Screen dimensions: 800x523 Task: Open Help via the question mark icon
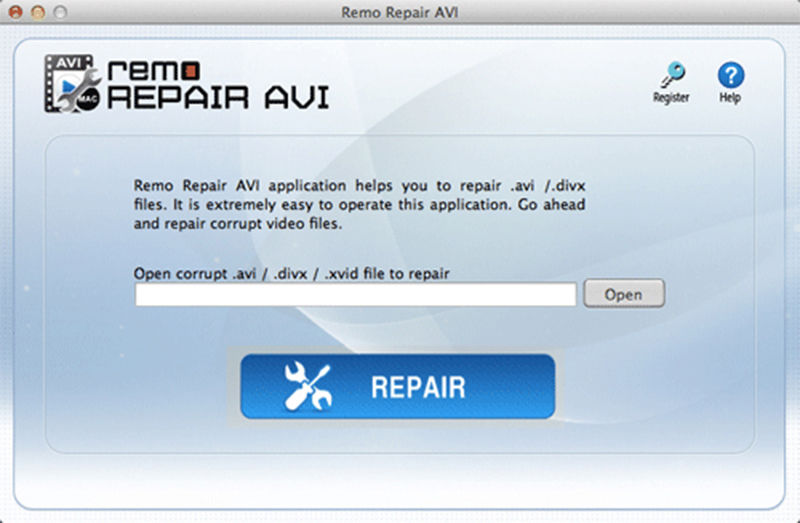(x=731, y=75)
